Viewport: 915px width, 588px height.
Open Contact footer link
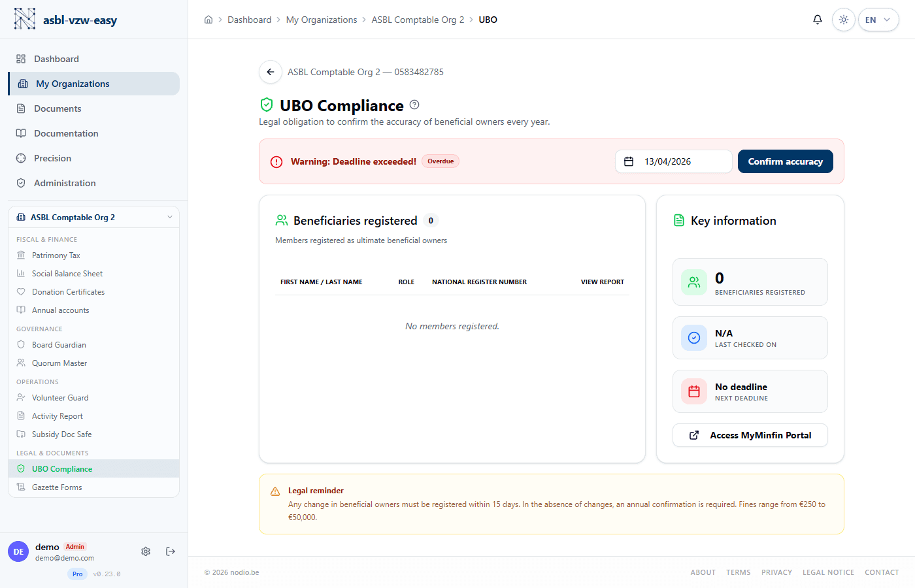coord(882,572)
